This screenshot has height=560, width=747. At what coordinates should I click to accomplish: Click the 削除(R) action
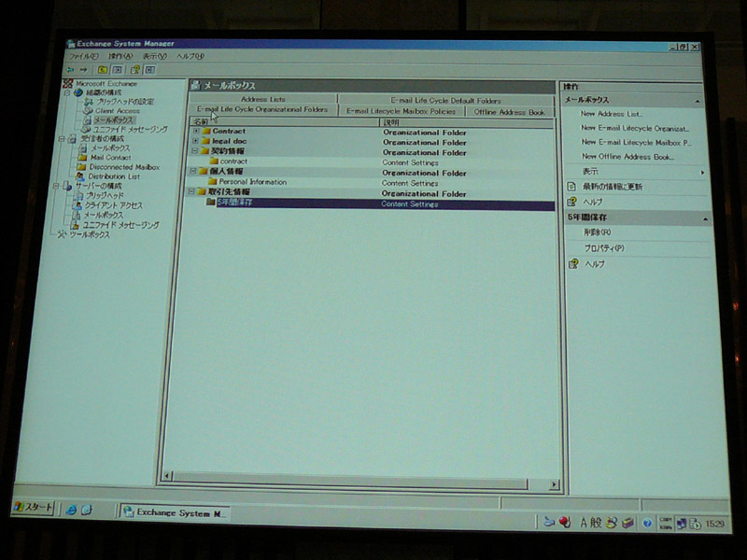click(x=598, y=232)
